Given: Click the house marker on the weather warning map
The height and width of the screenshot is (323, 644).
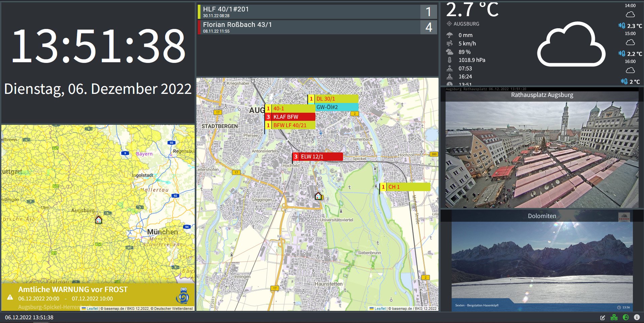Looking at the screenshot, I should [x=99, y=220].
